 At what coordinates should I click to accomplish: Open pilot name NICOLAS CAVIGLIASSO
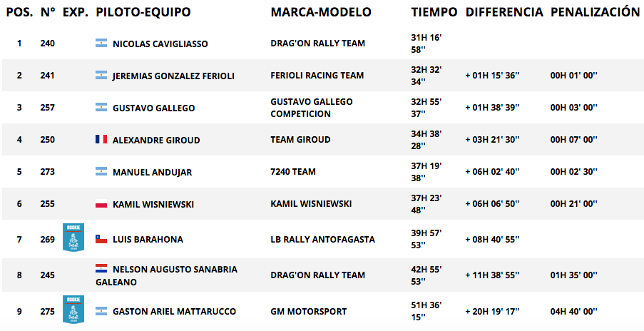(x=160, y=44)
